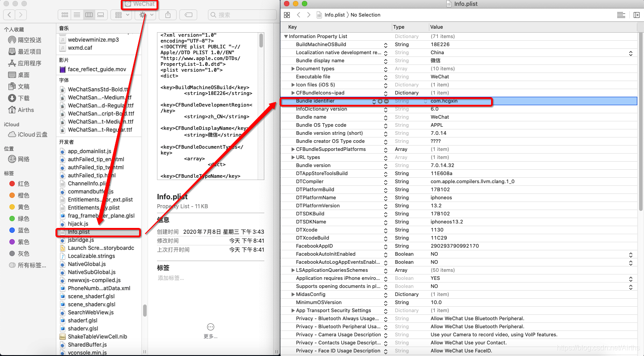Open All Tags (所有标签...) in sidebar
Screen dimensions: 644x356
click(x=28, y=265)
